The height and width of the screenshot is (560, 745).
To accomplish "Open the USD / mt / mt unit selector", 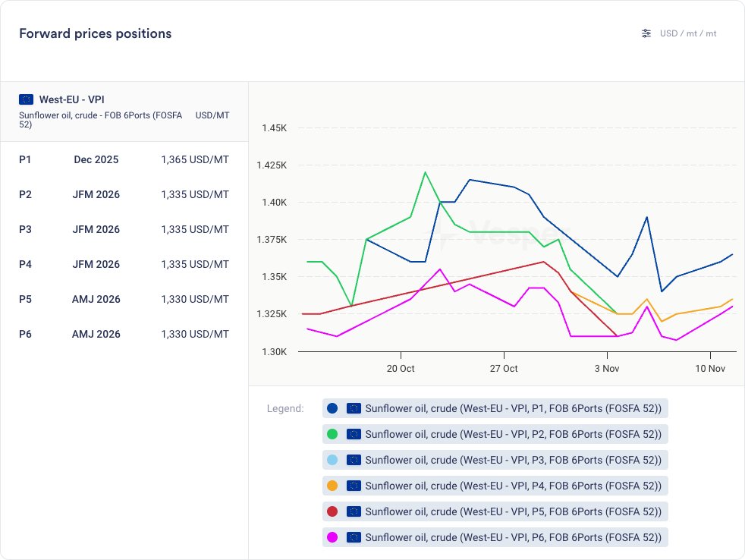I will pyautogui.click(x=687, y=33).
